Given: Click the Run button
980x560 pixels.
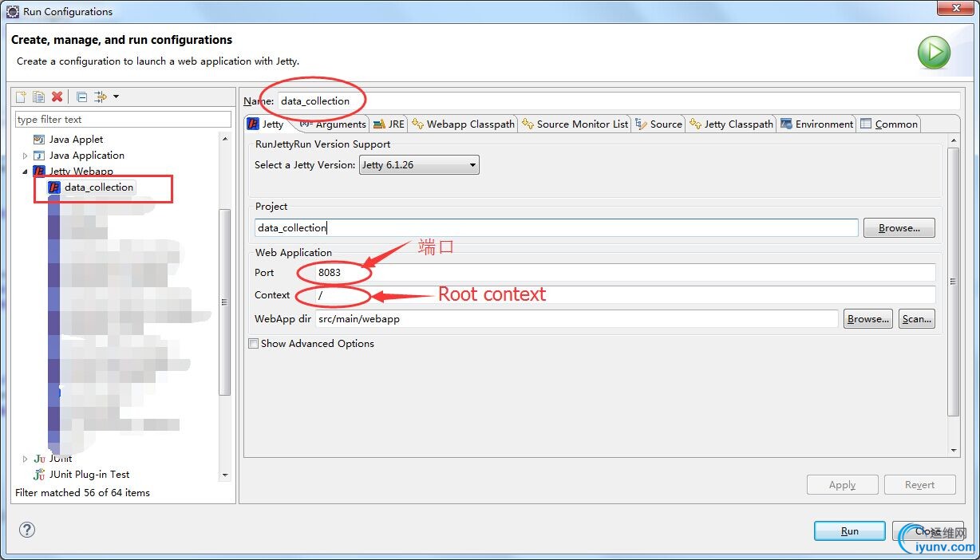Looking at the screenshot, I should pyautogui.click(x=850, y=531).
